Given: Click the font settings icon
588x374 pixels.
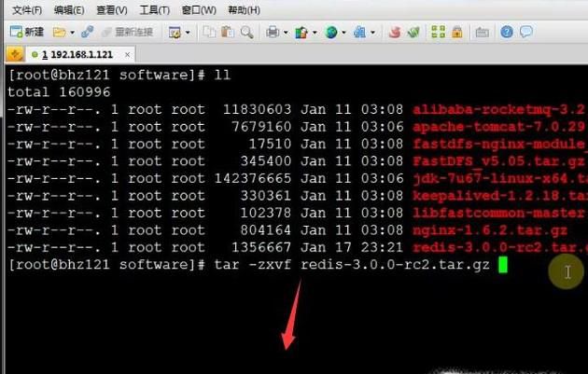Looking at the screenshot, I should click(x=359, y=33).
